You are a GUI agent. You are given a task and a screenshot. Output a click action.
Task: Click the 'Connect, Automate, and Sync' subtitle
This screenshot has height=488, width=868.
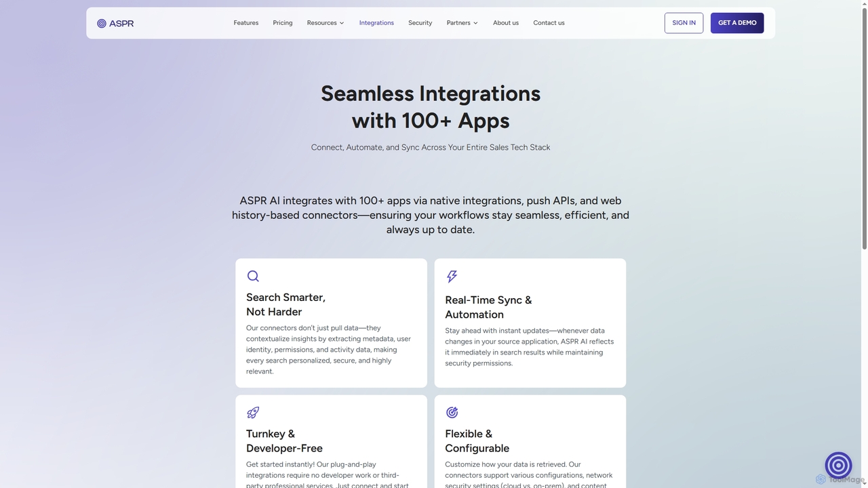tap(431, 147)
